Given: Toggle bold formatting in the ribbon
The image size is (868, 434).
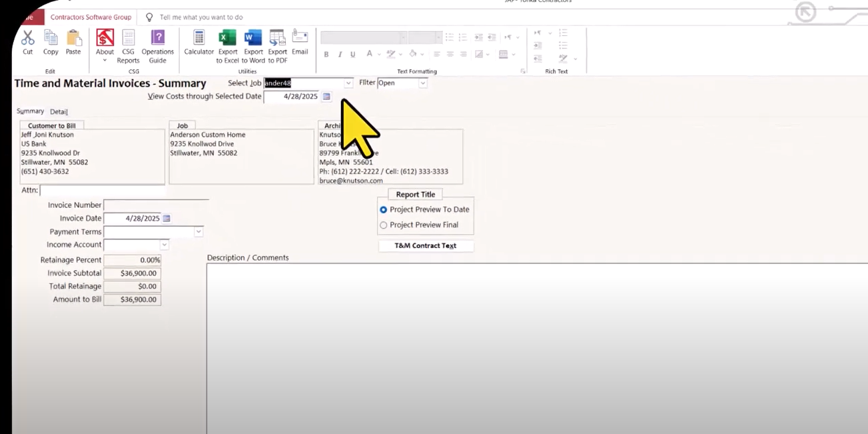Looking at the screenshot, I should pos(326,55).
